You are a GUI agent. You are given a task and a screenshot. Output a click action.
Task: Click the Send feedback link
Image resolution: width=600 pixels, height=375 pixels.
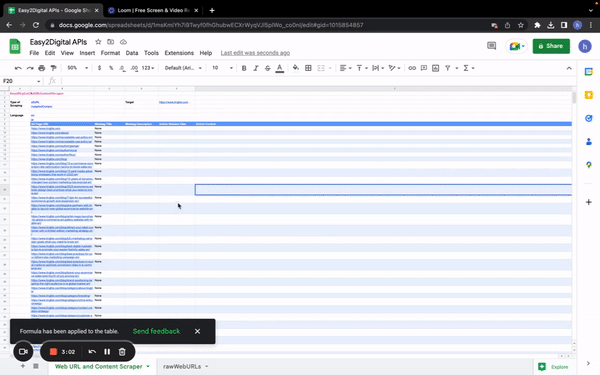tap(156, 331)
